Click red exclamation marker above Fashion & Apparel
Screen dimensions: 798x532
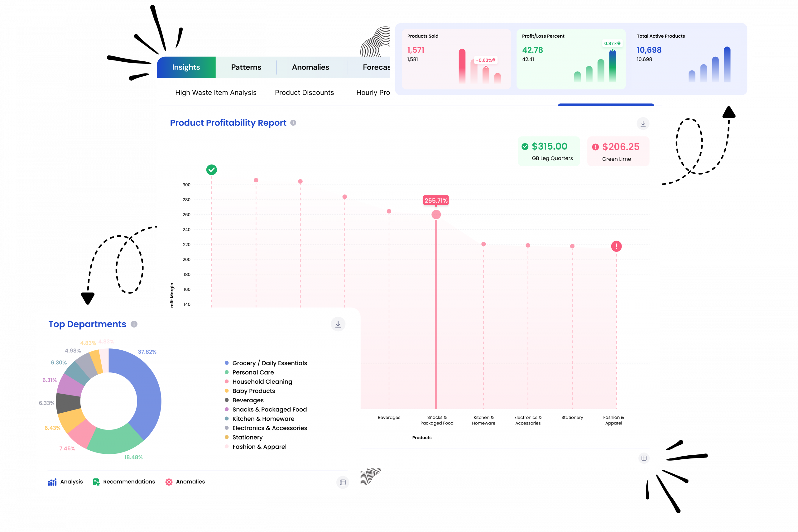point(616,246)
